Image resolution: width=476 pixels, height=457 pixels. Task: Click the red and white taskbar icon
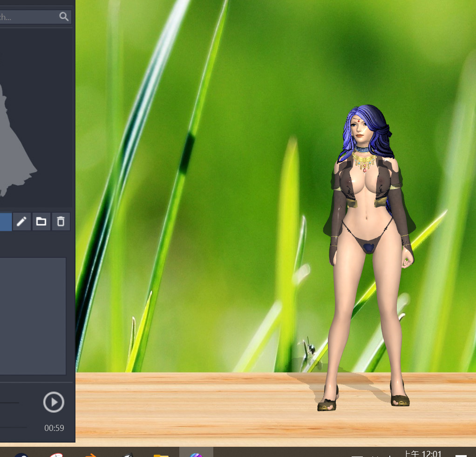click(56, 455)
